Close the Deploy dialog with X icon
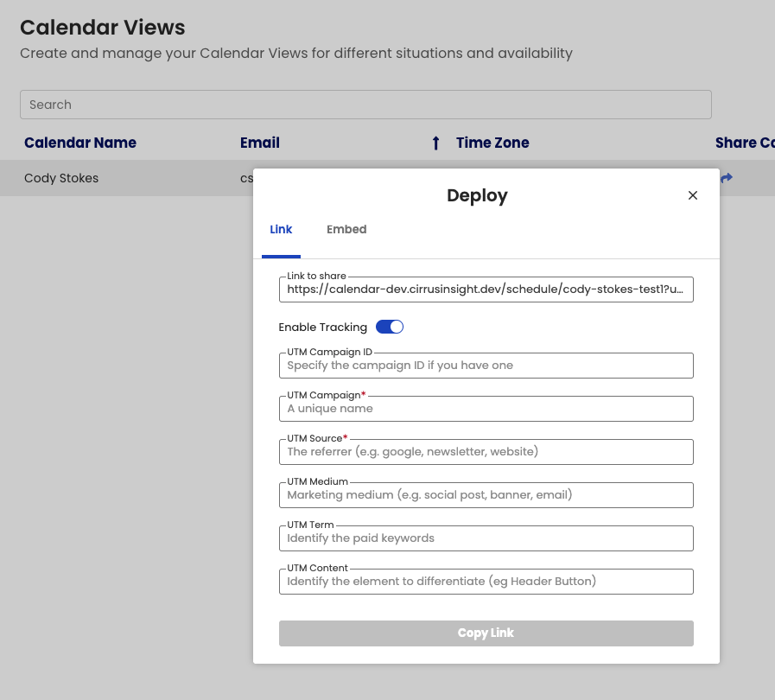The width and height of the screenshot is (775, 700). pos(692,195)
